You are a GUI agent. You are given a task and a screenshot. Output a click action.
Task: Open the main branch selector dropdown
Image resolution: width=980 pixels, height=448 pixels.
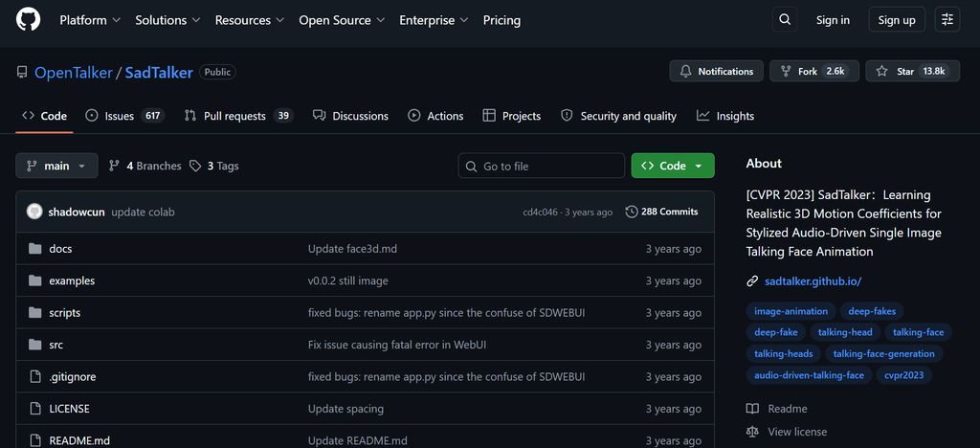pos(56,166)
